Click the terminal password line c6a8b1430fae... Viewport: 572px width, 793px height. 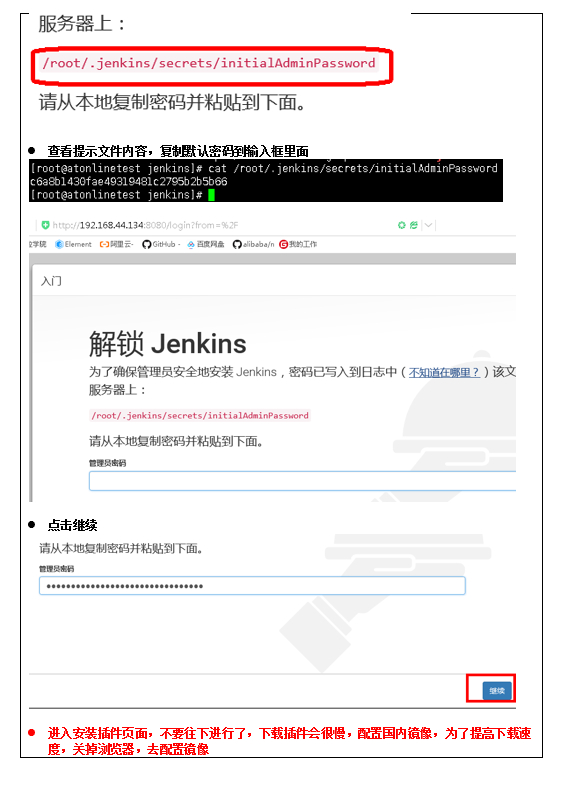128,181
